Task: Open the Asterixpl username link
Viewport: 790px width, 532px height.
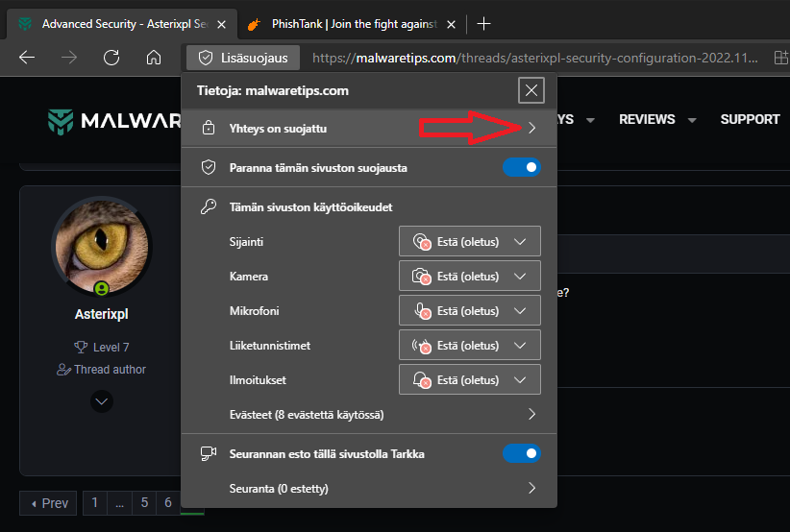Action: coord(102,314)
